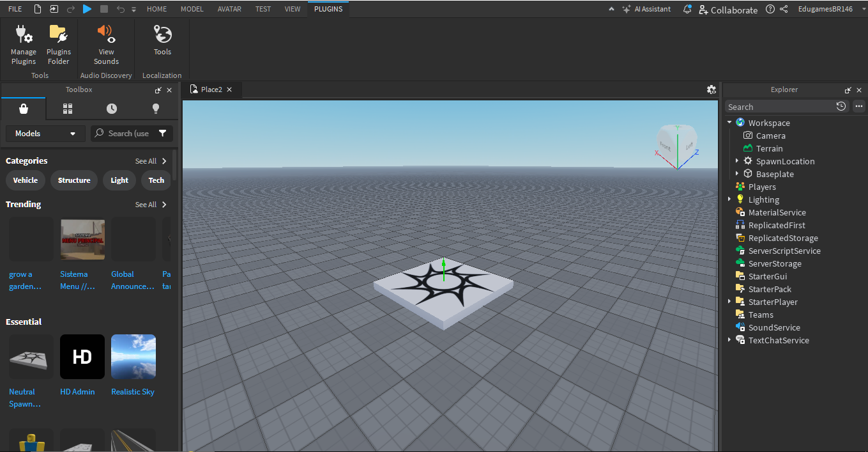Open the AI Assistant
Image resolution: width=868 pixels, height=452 pixels.
(646, 9)
